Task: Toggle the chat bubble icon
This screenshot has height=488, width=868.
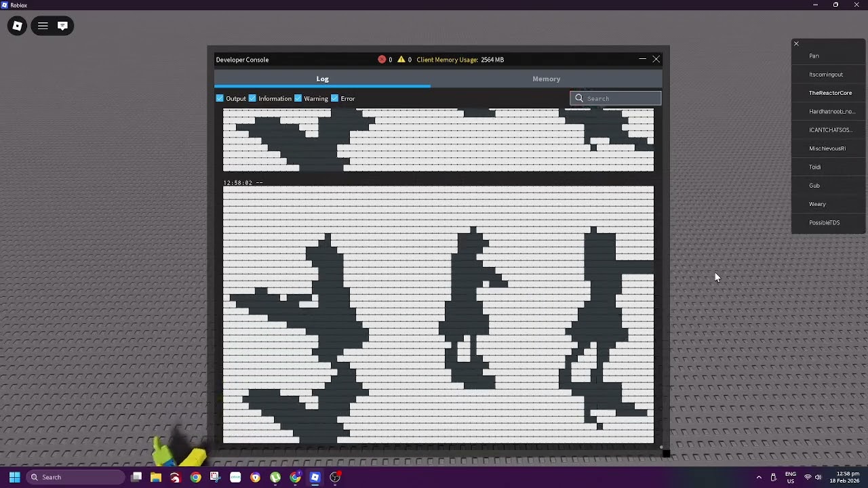Action: point(62,26)
